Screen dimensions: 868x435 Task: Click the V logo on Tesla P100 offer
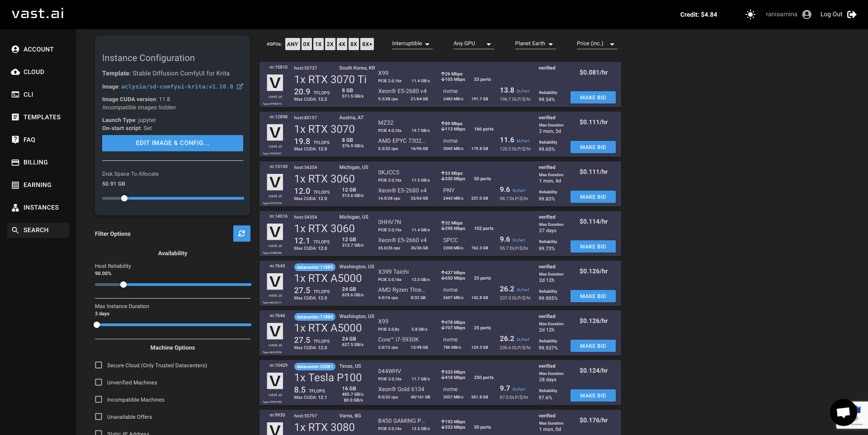(x=275, y=381)
